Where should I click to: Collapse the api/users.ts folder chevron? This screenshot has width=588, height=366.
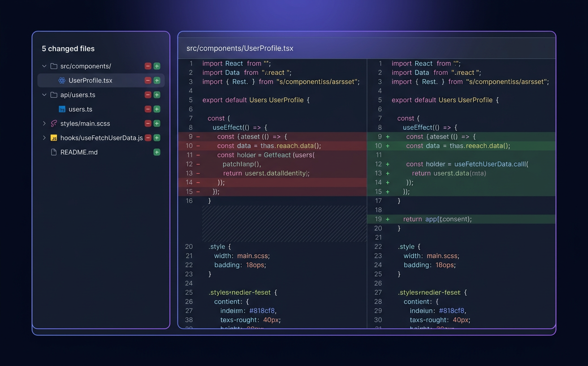click(44, 95)
